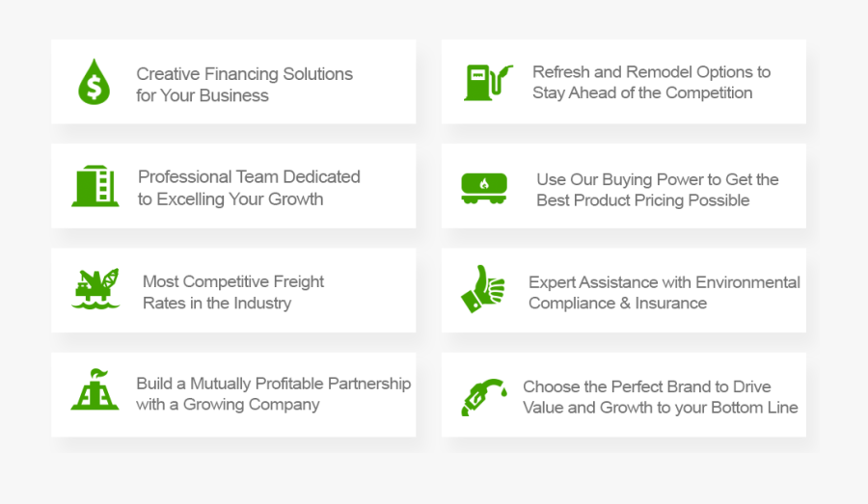The image size is (868, 504).
Task: Click the fuel tanker truck icon
Action: coord(484,188)
